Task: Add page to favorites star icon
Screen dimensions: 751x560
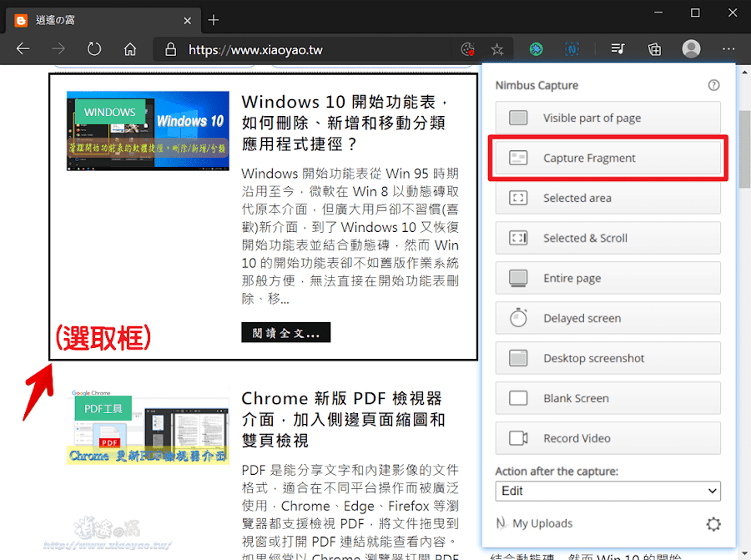Action: pos(497,49)
